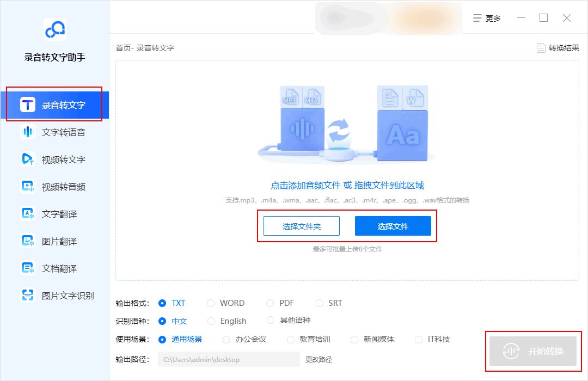Click the 文字翻译 sidebar icon
Screen dimensions: 588x381
[28, 214]
